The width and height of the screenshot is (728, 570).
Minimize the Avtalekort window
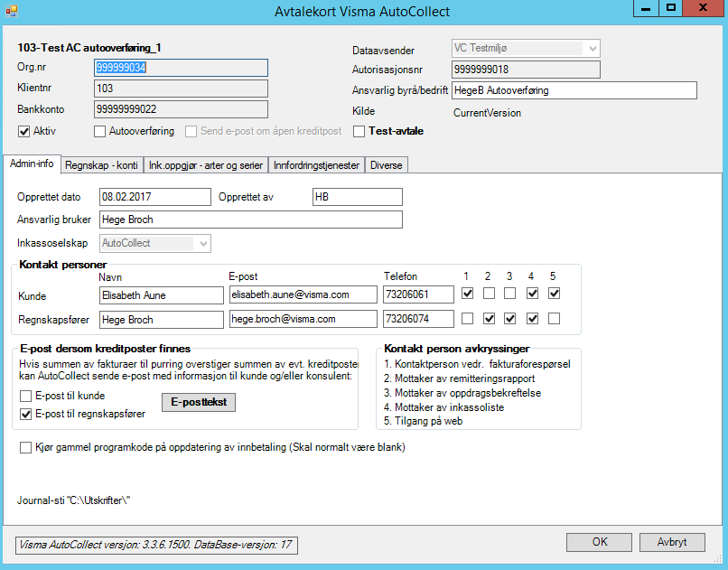pos(646,8)
